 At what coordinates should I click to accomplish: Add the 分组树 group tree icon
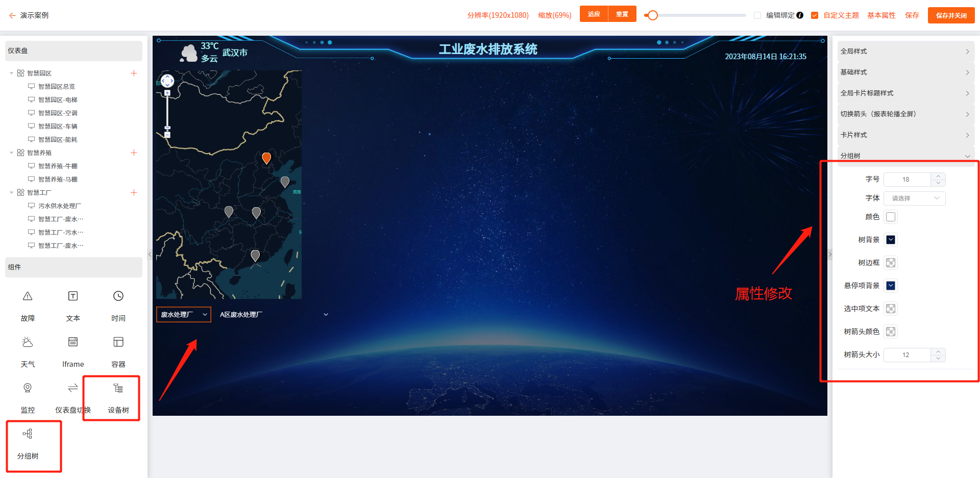tap(28, 434)
